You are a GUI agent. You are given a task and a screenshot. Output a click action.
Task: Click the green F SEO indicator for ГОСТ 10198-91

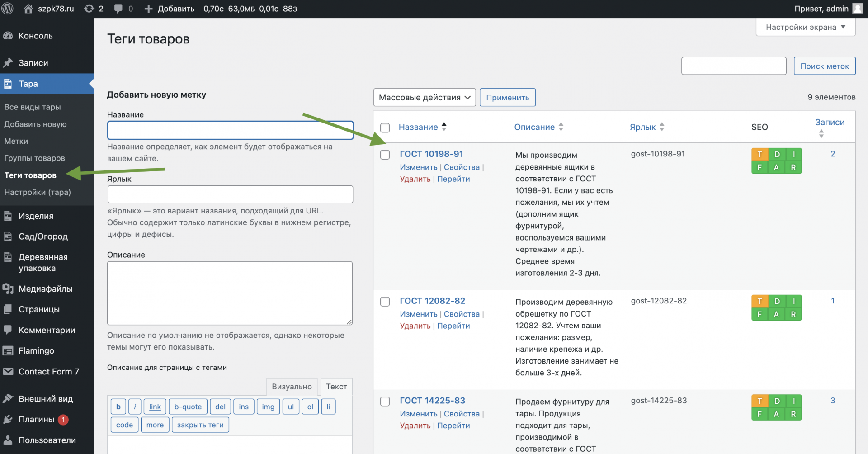tap(759, 168)
